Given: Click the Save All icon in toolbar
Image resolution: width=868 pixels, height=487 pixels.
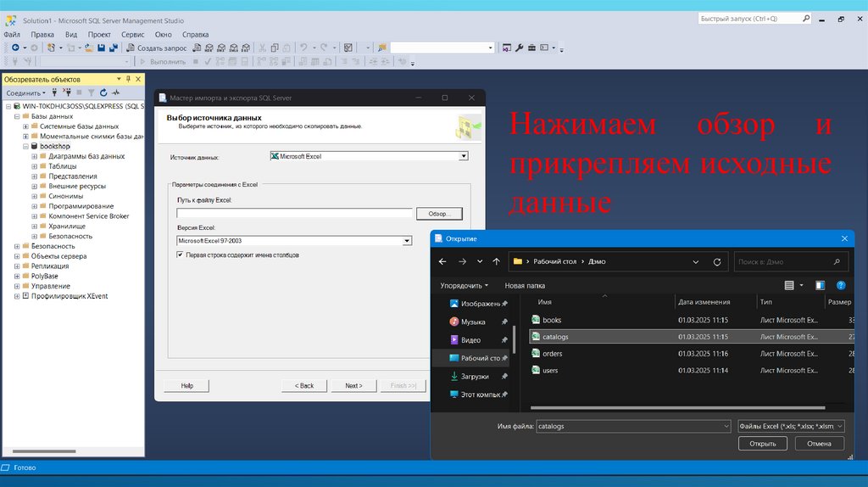Looking at the screenshot, I should 114,48.
